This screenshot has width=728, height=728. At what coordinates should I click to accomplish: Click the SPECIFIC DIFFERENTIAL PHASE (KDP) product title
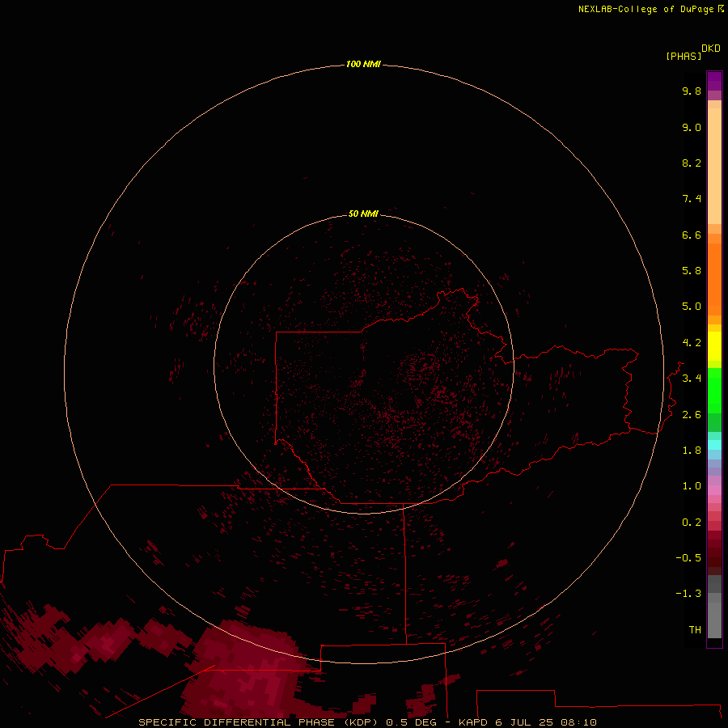(x=260, y=722)
